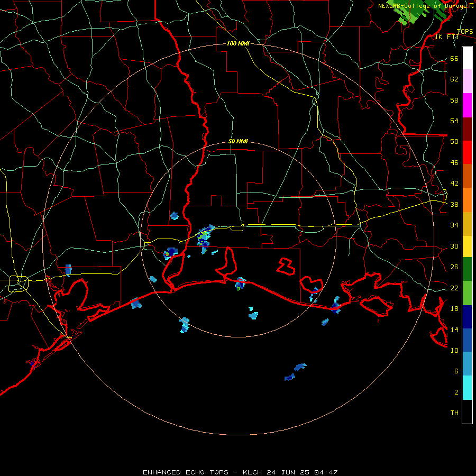Screen dimensions: 476x476
Task: Click the legend value '46'
Action: (454, 163)
